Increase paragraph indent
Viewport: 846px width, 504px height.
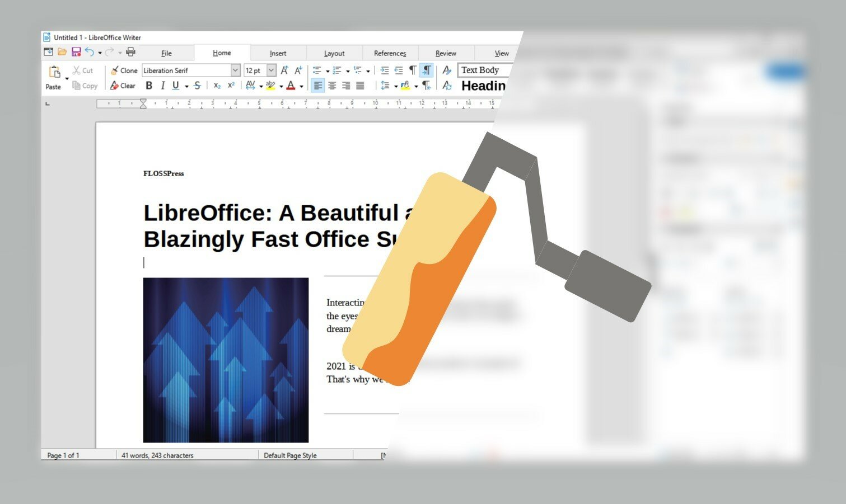point(385,70)
